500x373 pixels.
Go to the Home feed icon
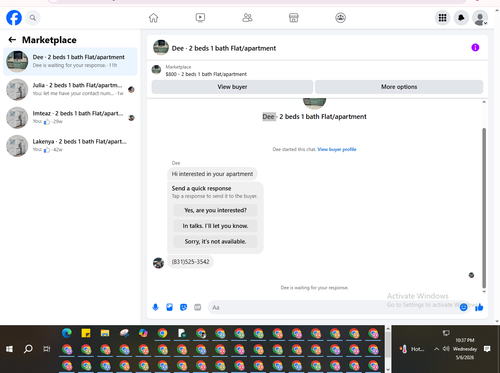tap(153, 18)
